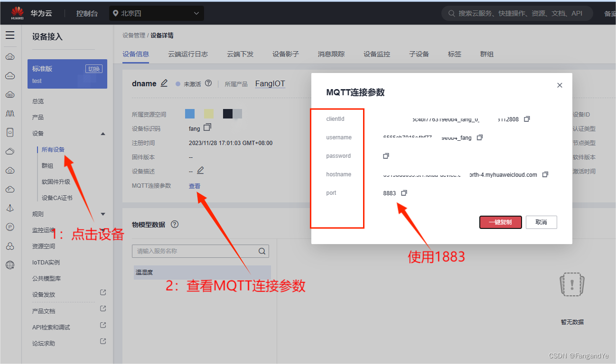Image resolution: width=616 pixels, height=364 pixels.
Task: Open 群组 under 设备 in sidebar
Action: (47, 166)
